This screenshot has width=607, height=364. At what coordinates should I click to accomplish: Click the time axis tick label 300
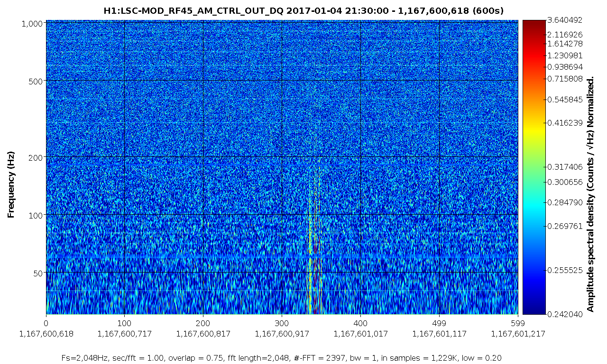click(x=282, y=323)
